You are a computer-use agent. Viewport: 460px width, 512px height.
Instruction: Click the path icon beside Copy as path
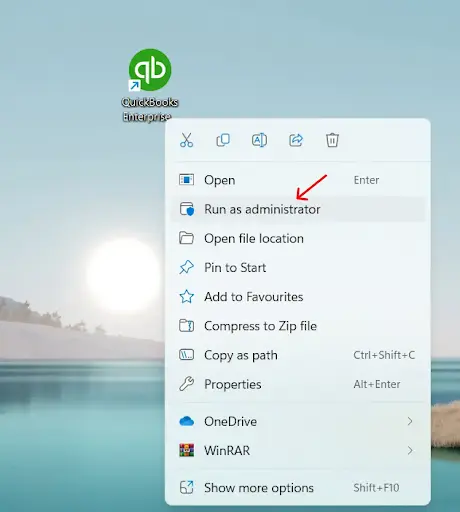[186, 355]
